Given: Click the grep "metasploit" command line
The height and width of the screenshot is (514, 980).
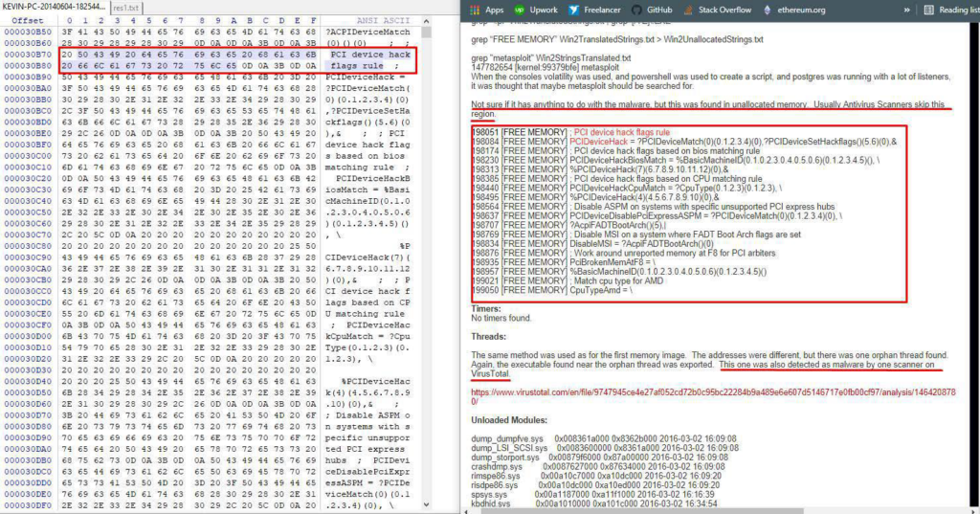Looking at the screenshot, I should (551, 58).
